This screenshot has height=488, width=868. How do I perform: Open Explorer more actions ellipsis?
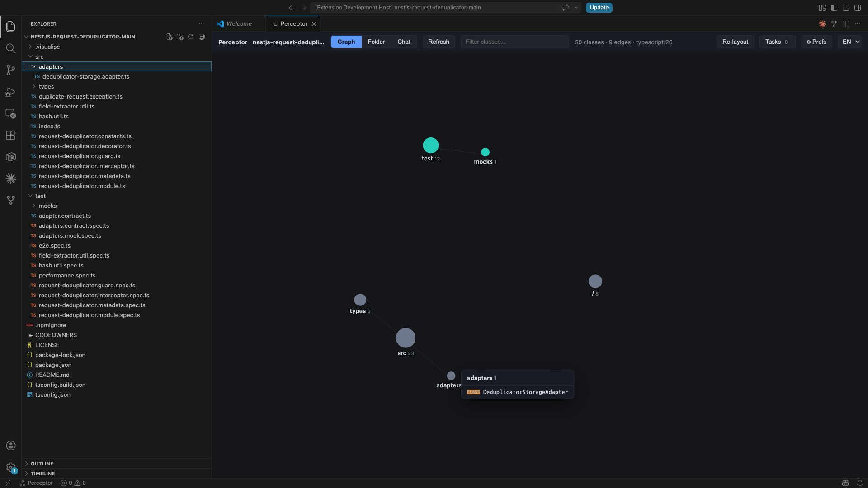coord(201,24)
